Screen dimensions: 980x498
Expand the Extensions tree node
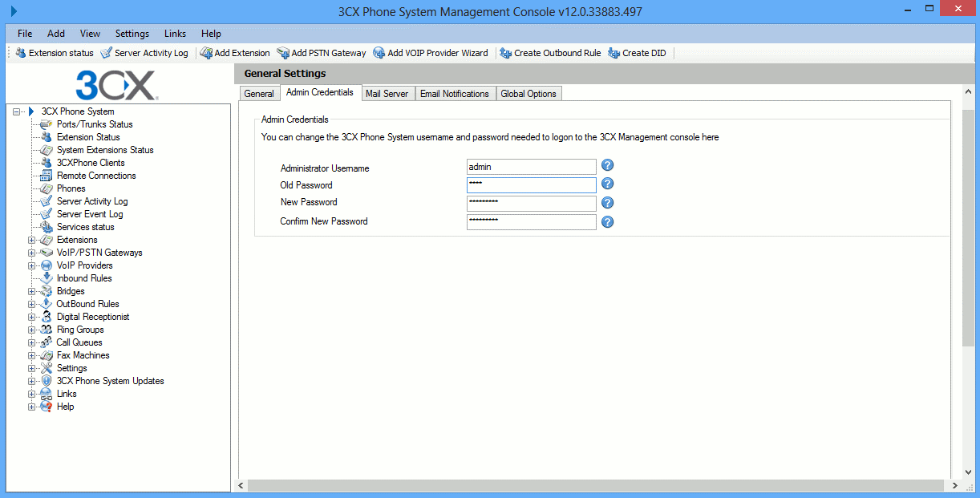[31, 240]
